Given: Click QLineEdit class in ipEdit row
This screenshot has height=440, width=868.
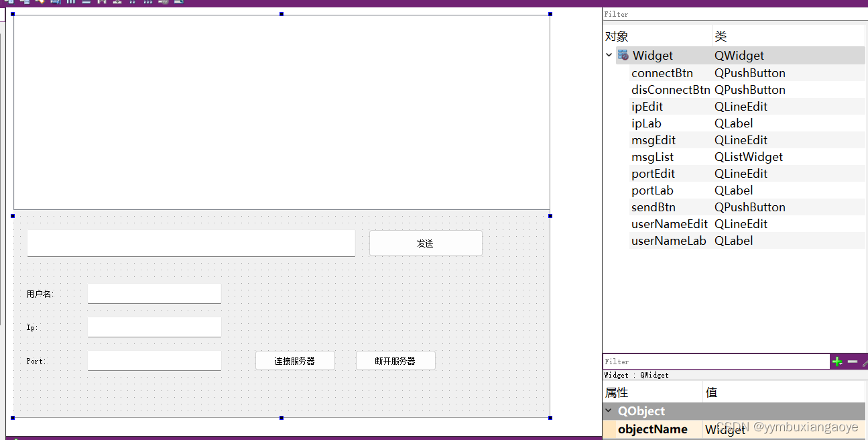Looking at the screenshot, I should click(x=741, y=107).
